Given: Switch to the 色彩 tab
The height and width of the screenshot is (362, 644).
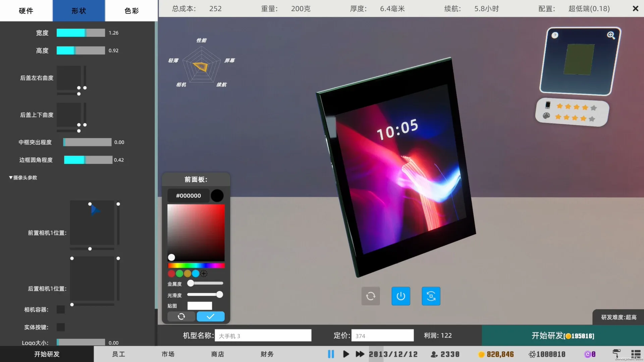Looking at the screenshot, I should [131, 11].
